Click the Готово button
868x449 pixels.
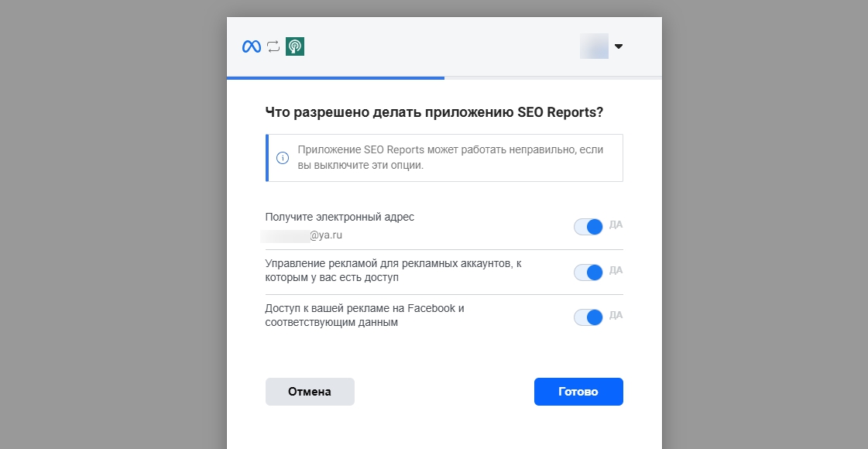578,392
